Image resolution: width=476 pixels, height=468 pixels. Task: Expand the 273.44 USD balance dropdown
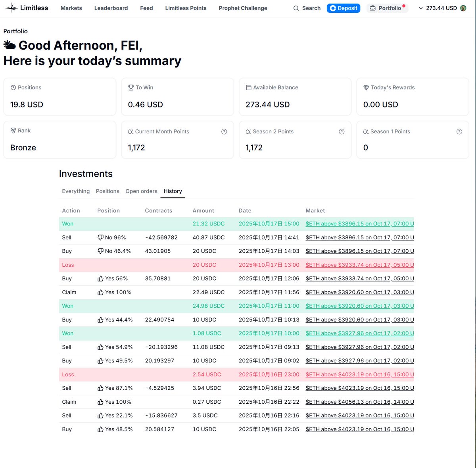[x=421, y=8]
